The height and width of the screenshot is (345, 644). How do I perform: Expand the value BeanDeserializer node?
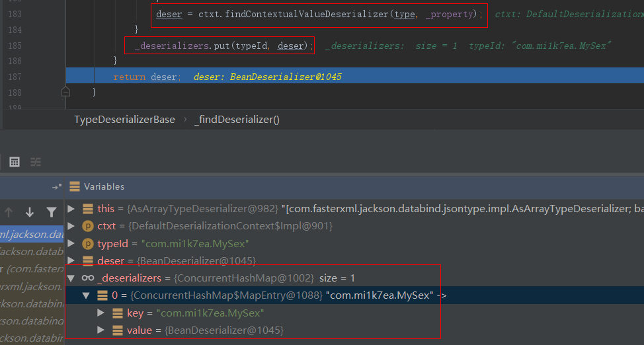[101, 330]
